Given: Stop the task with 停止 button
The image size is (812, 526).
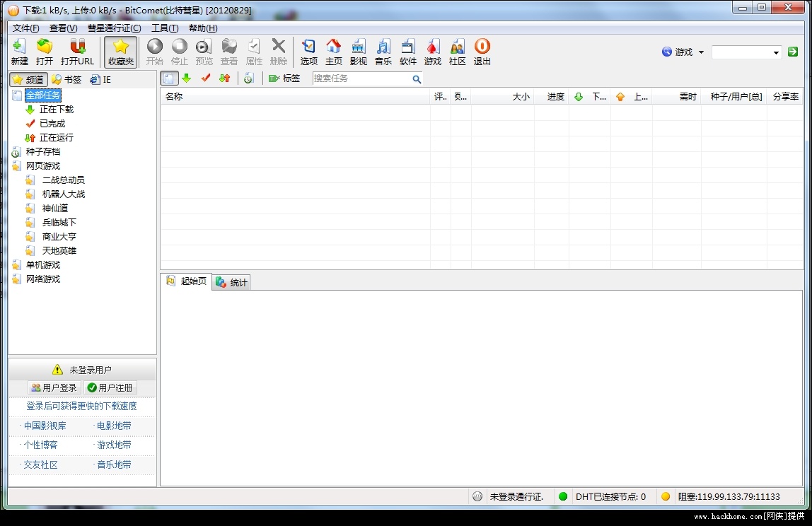Looking at the screenshot, I should [x=179, y=52].
